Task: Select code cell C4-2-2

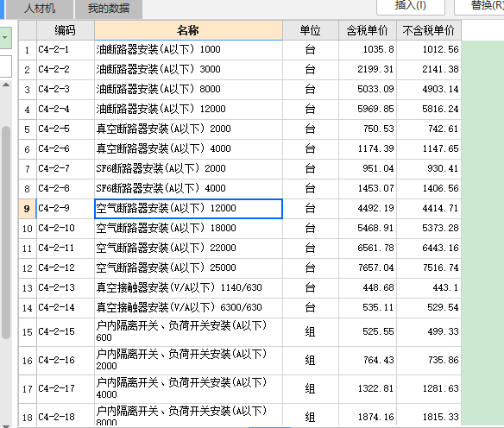Action: tap(66, 70)
